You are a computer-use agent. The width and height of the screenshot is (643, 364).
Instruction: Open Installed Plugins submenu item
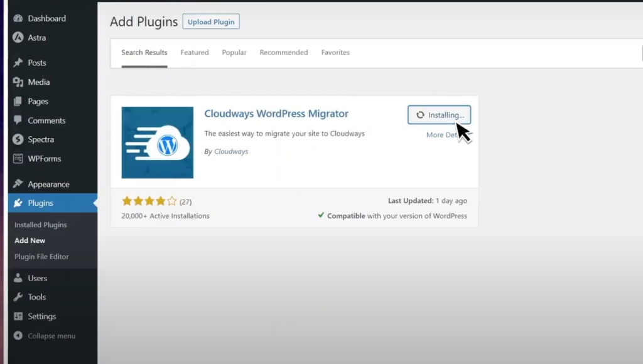pos(41,225)
